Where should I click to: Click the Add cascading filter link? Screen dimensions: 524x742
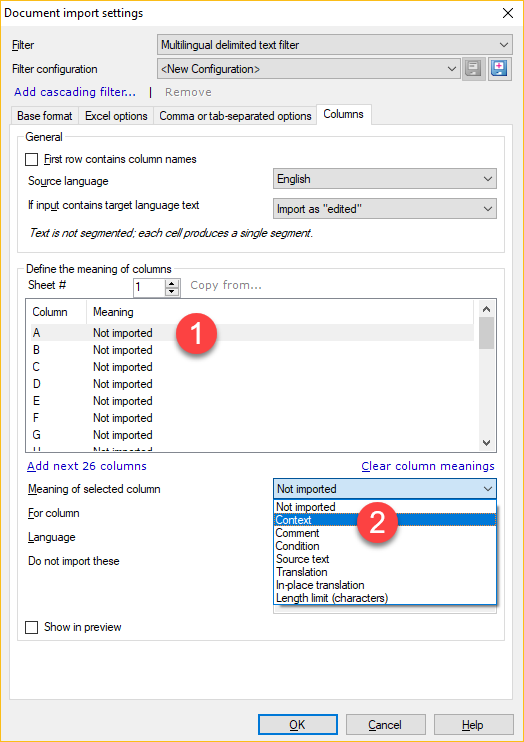point(75,92)
